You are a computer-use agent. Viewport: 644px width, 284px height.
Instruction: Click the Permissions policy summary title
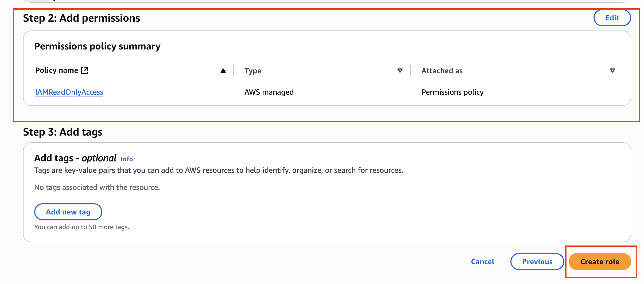pos(98,46)
